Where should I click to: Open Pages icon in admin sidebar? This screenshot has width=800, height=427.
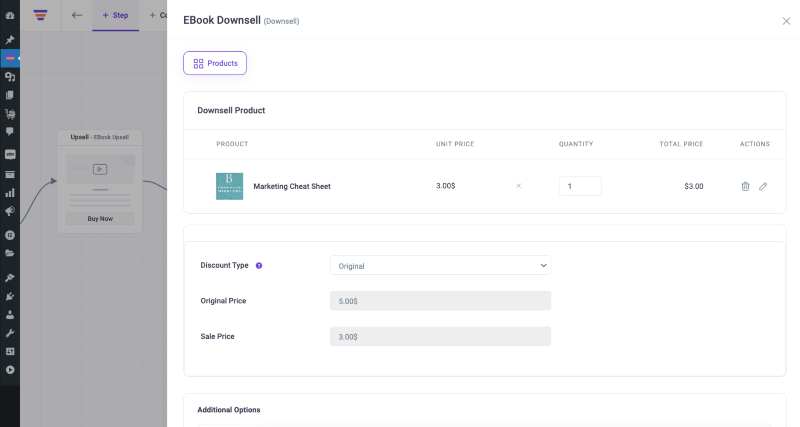10,95
